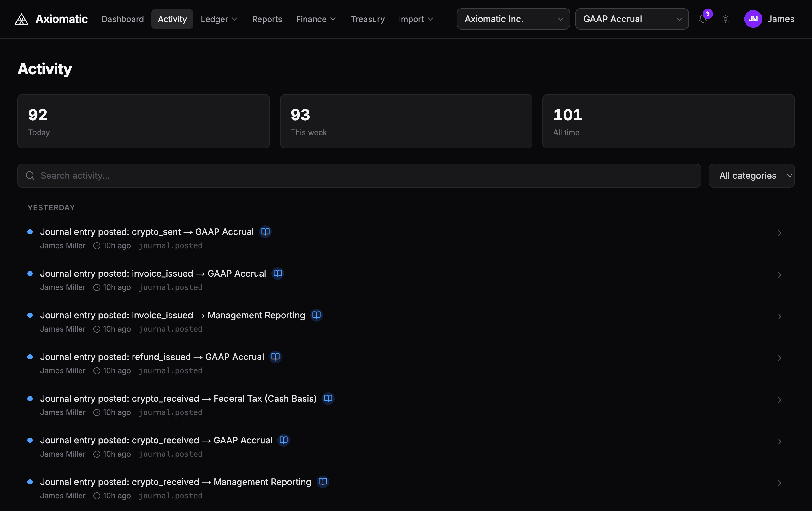Open the Reports page

point(267,19)
